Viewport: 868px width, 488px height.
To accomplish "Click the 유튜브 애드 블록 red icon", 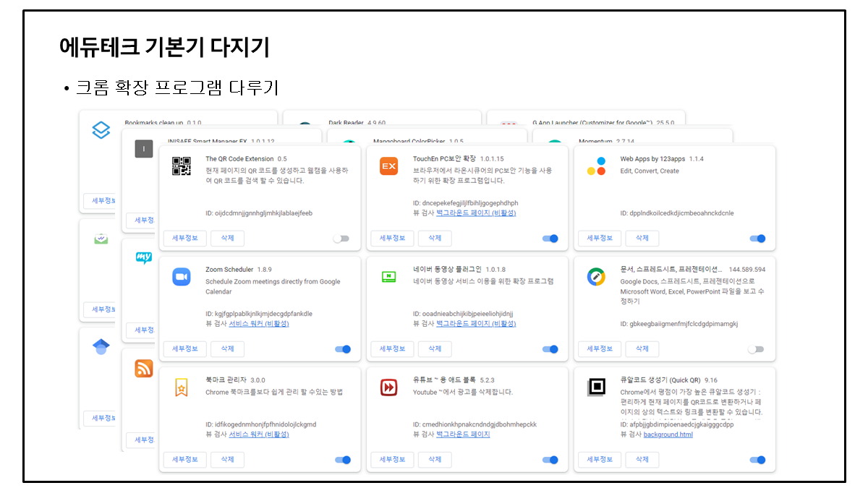I will pos(389,388).
